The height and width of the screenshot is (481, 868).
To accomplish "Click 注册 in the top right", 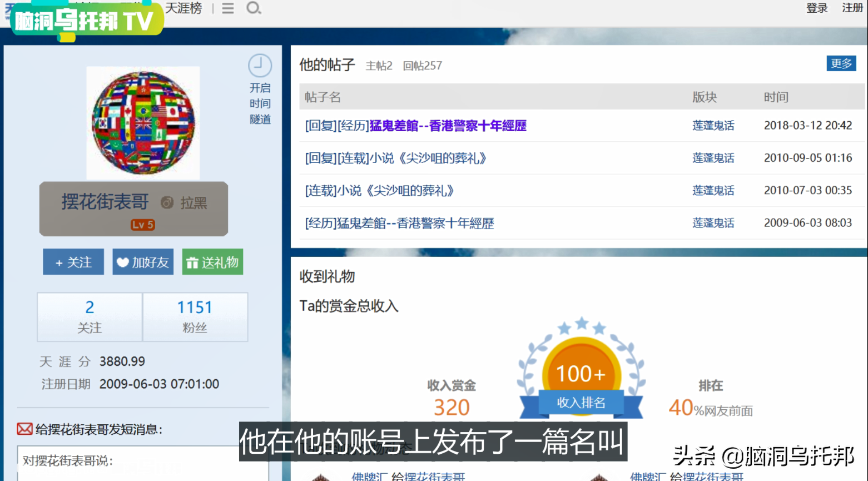I will coord(852,8).
